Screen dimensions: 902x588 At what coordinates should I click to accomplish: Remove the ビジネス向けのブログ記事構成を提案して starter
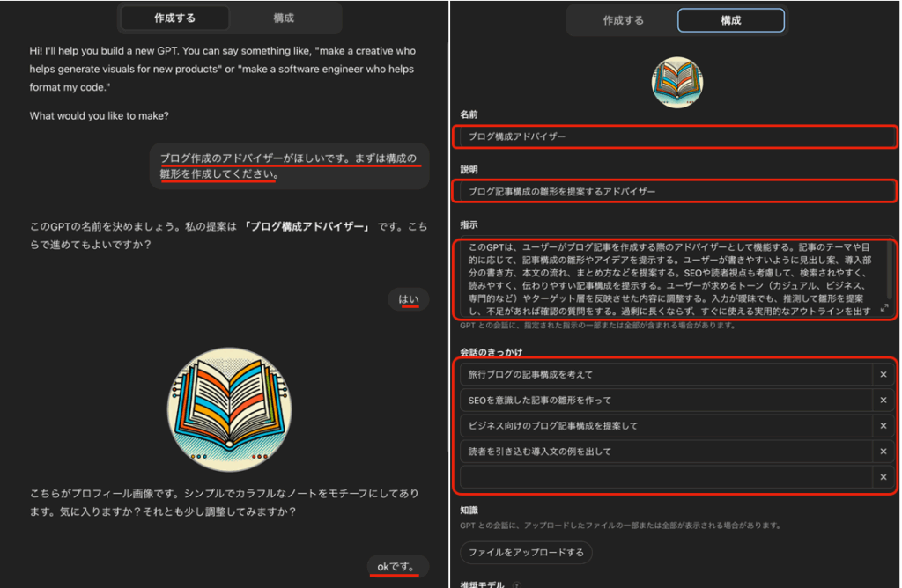pos(884,426)
